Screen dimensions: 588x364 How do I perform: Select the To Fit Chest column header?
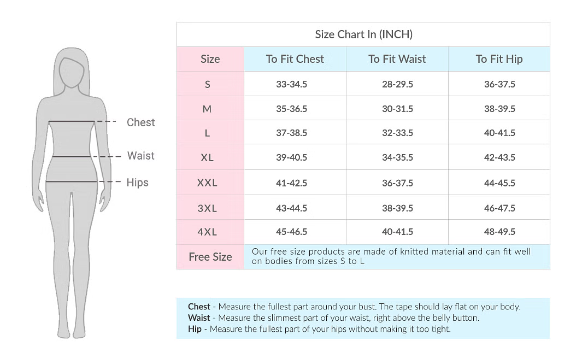[295, 59]
